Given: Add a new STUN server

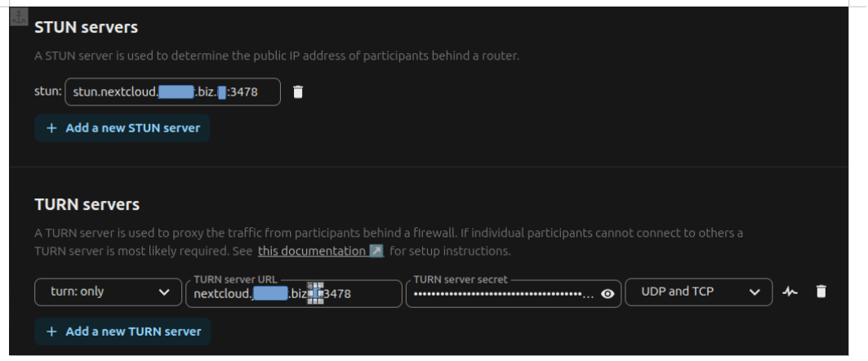Looking at the screenshot, I should pos(122,128).
